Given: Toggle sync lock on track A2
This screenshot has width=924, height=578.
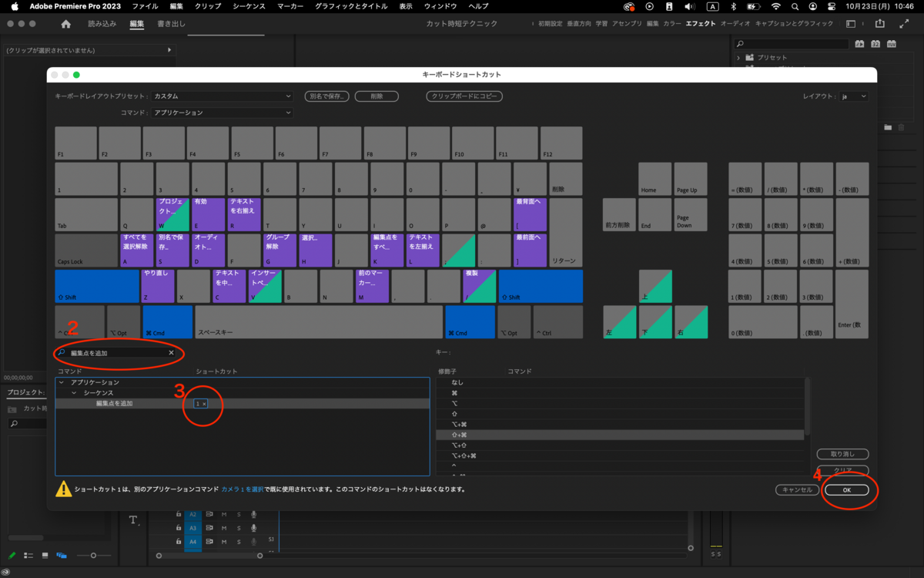Looking at the screenshot, I should pyautogui.click(x=209, y=514).
